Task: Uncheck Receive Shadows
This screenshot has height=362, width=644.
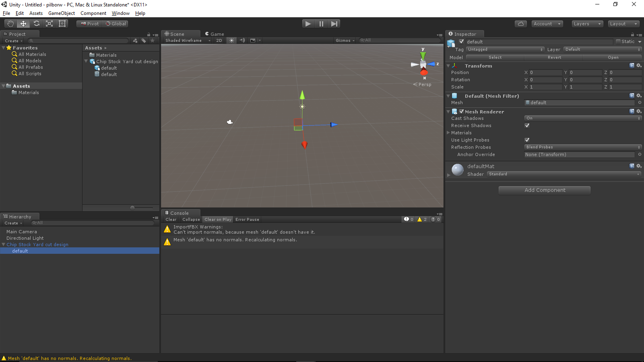Action: (527, 125)
